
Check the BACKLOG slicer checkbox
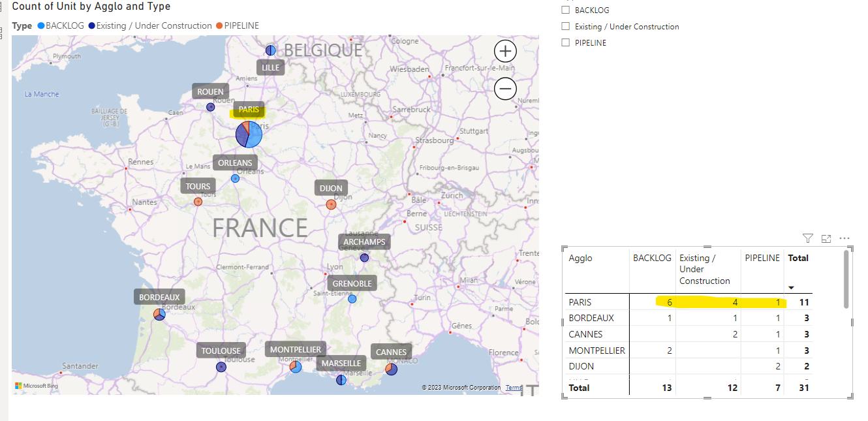(566, 10)
